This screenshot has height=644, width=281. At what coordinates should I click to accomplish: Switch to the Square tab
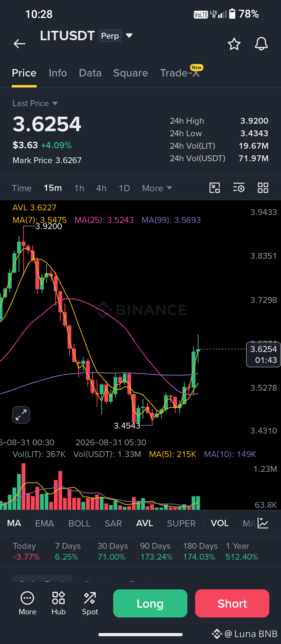pyautogui.click(x=130, y=73)
